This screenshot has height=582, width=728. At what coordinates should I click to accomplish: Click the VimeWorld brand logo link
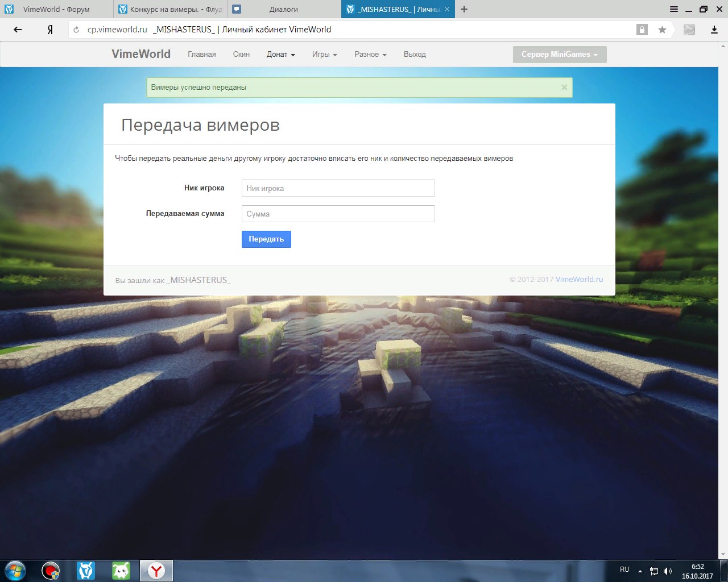(141, 54)
